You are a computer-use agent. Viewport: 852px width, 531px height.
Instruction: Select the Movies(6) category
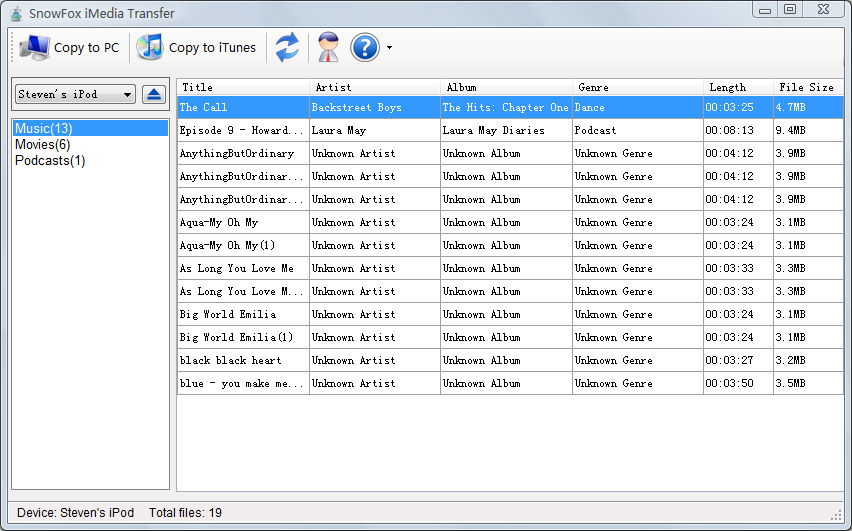click(42, 145)
